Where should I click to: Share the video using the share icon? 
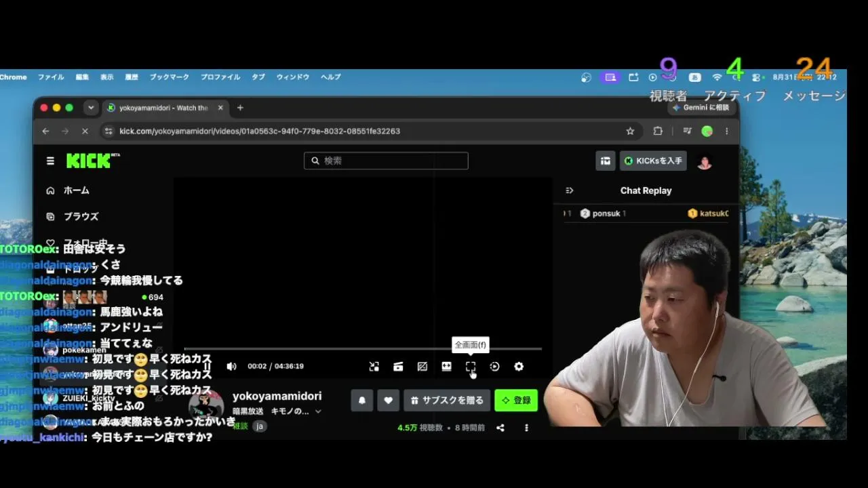tap(500, 428)
